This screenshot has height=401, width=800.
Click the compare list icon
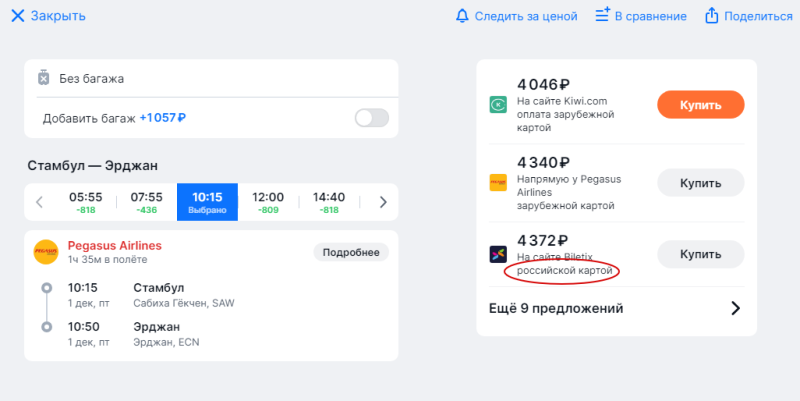pyautogui.click(x=602, y=15)
